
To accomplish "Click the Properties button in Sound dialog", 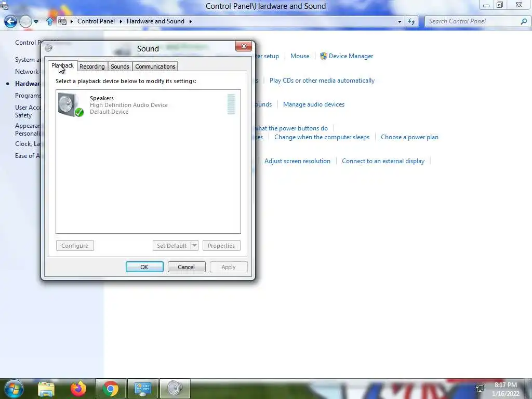I will coord(221,246).
